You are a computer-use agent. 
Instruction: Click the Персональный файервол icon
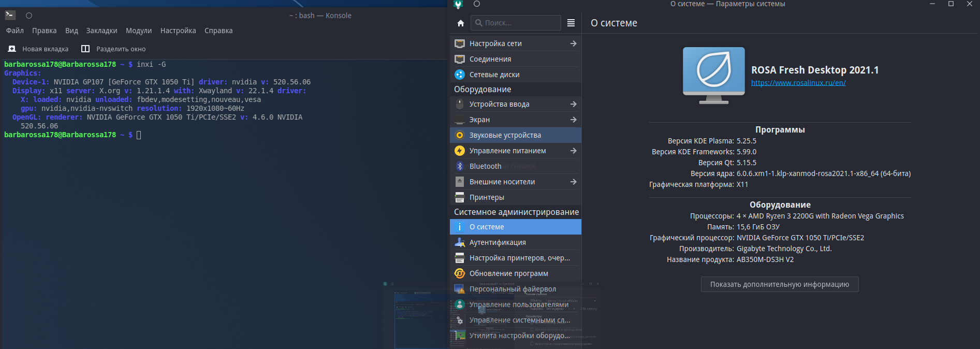(x=460, y=289)
